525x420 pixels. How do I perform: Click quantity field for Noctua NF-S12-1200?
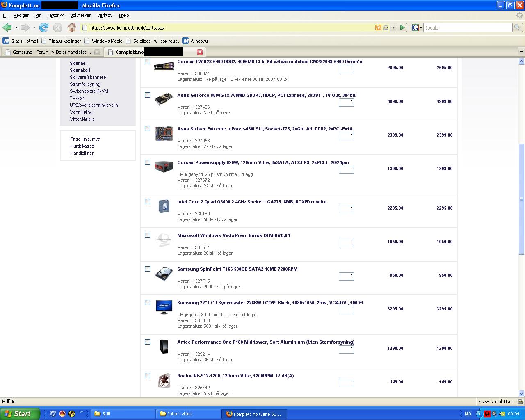[x=346, y=383]
